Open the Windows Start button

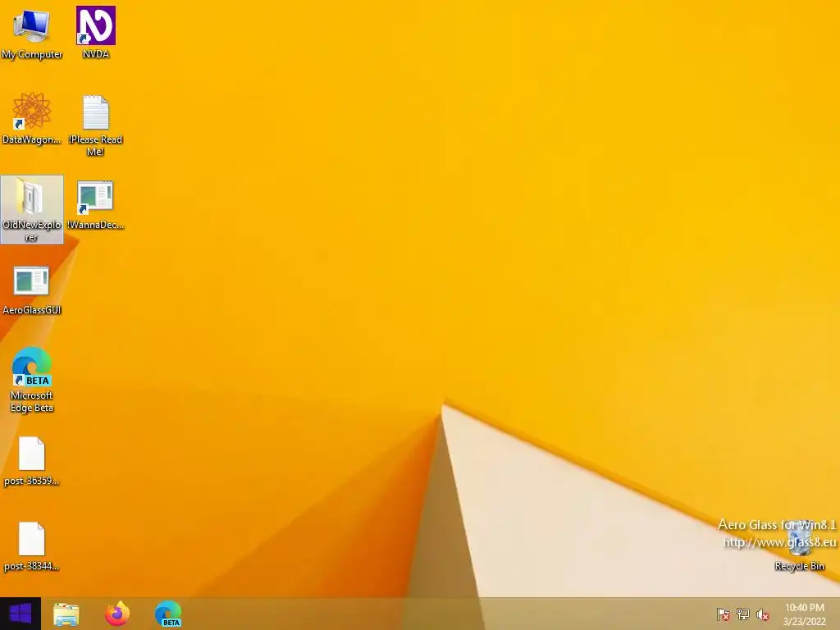click(x=21, y=614)
